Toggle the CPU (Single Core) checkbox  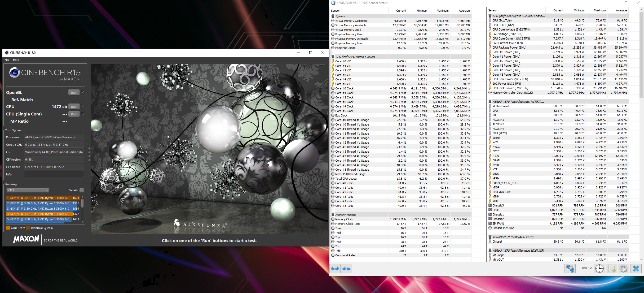click(x=83, y=114)
